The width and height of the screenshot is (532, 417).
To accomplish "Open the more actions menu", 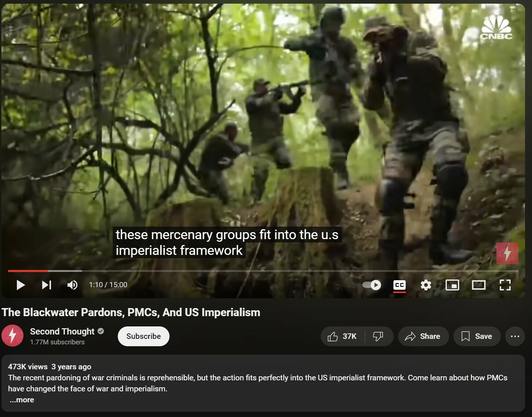I will [515, 336].
